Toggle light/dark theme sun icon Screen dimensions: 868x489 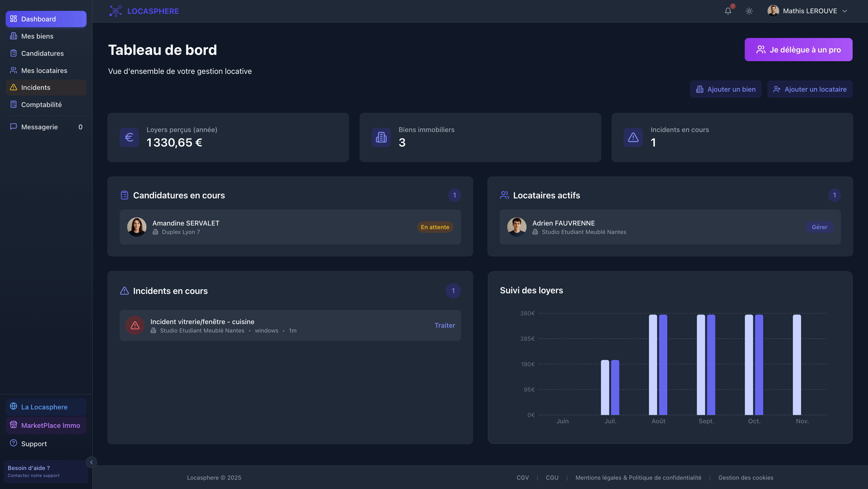point(749,11)
